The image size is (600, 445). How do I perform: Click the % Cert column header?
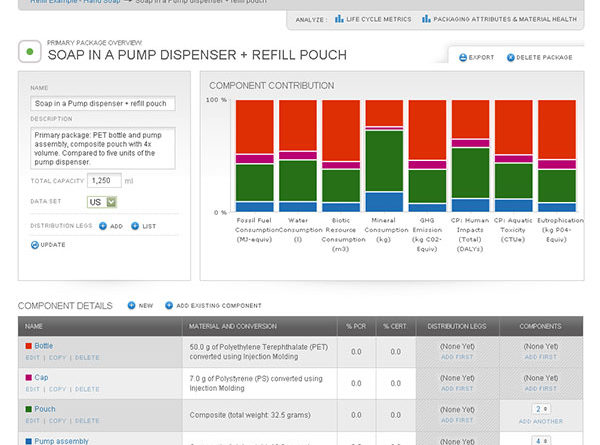click(395, 326)
